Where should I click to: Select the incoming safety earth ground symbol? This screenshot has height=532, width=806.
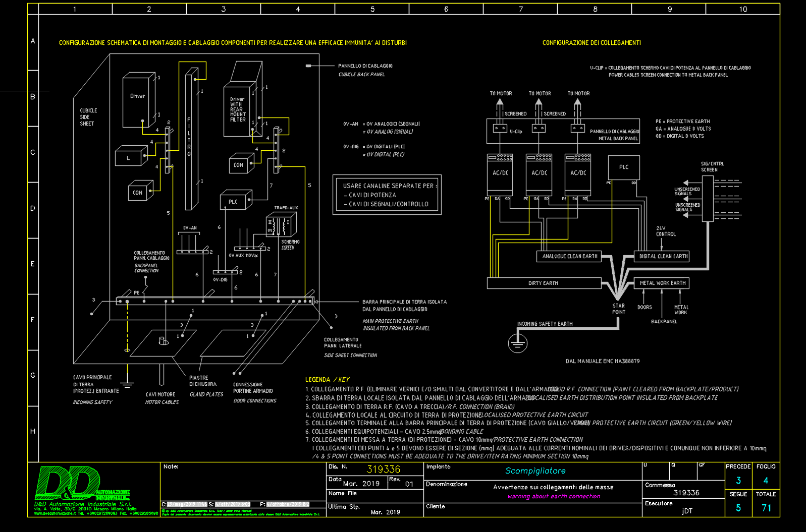517,343
